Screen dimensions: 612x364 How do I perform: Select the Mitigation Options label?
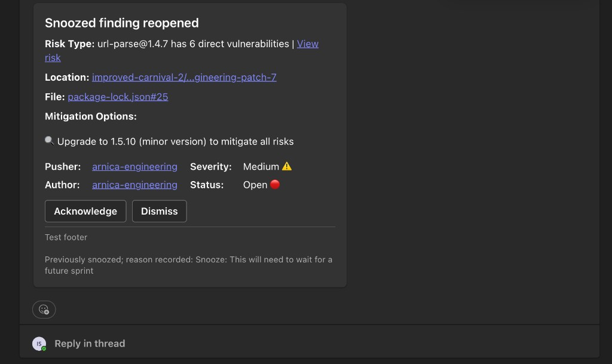(91, 117)
